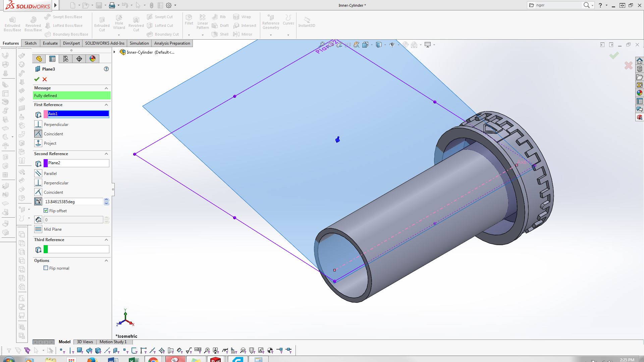Click the Wrap feature tool
Viewport: 644px width, 362px height.
pyautogui.click(x=242, y=17)
